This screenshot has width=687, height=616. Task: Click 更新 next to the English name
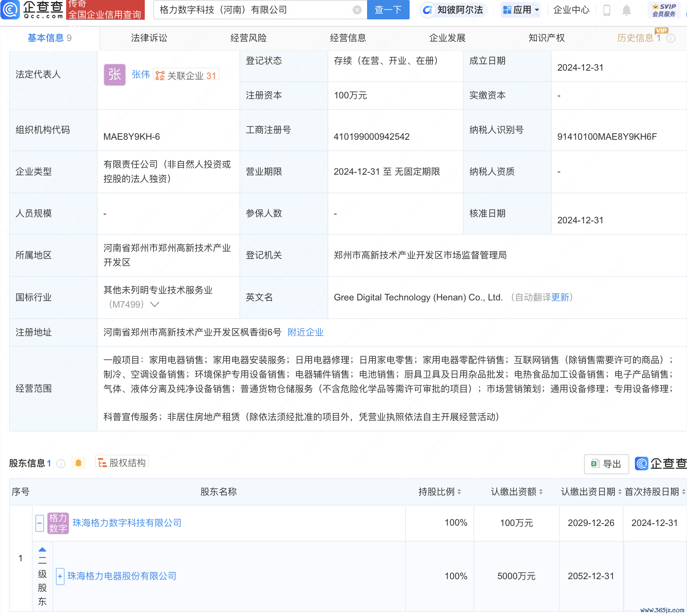pyautogui.click(x=560, y=297)
